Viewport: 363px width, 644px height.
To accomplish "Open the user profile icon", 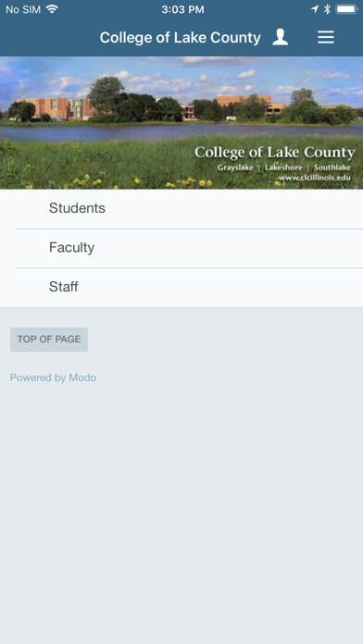I will pos(280,37).
